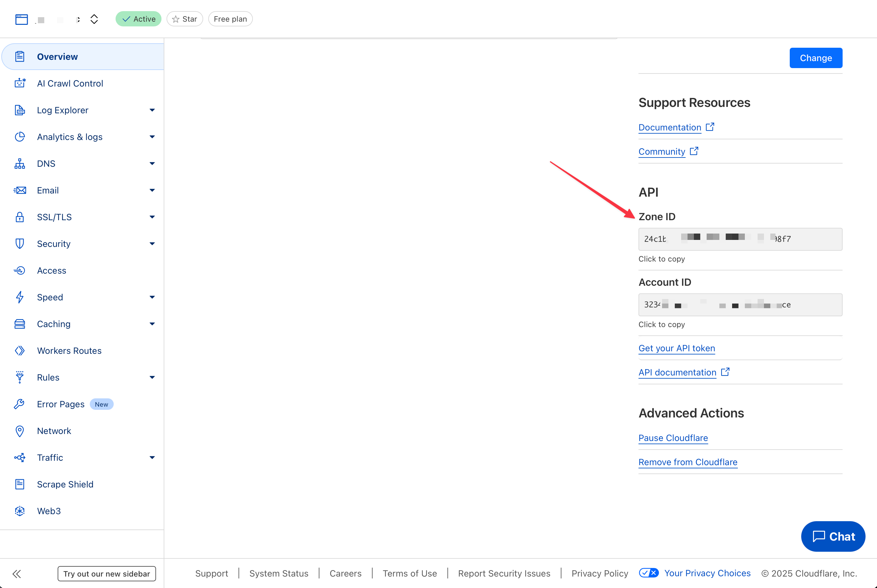Click the Zone ID field to copy
The width and height of the screenshot is (877, 588).
[740, 239]
